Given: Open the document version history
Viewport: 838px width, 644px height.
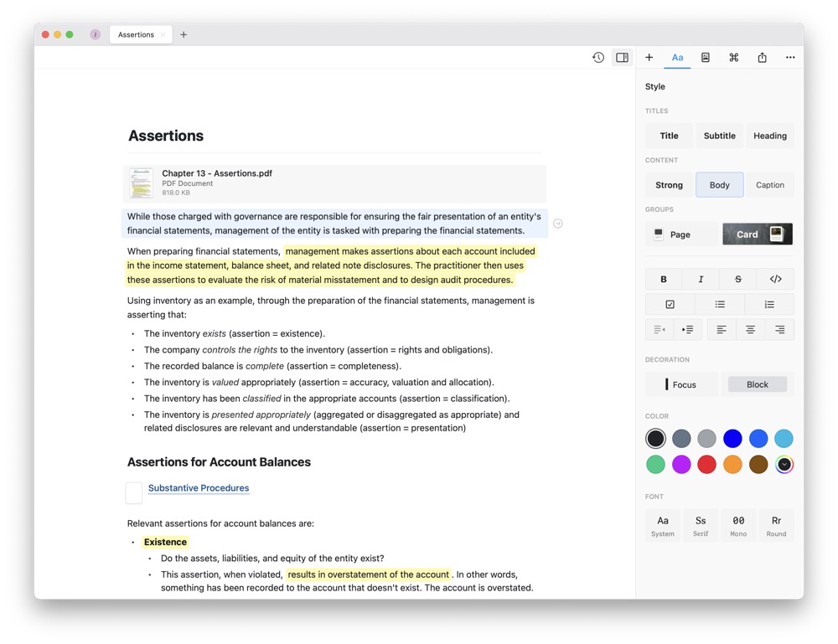Looking at the screenshot, I should click(598, 57).
